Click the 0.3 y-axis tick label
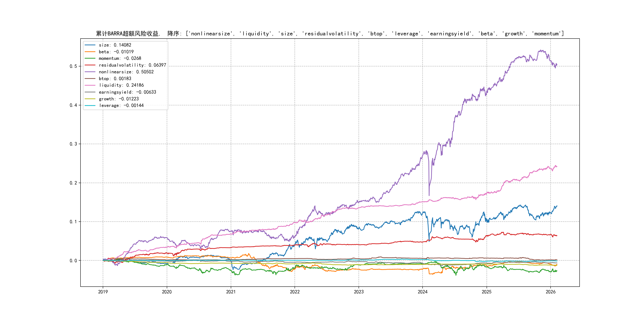This screenshot has height=322, width=644. (x=73, y=144)
